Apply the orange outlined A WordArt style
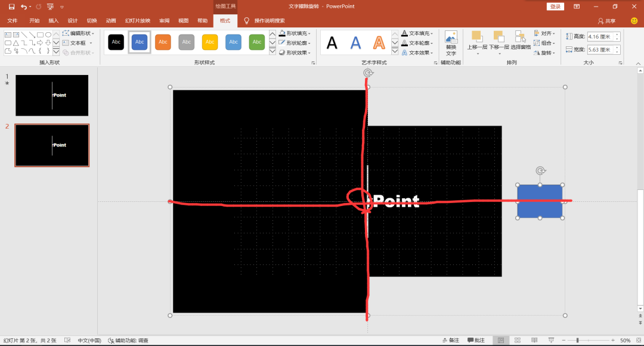 (379, 42)
